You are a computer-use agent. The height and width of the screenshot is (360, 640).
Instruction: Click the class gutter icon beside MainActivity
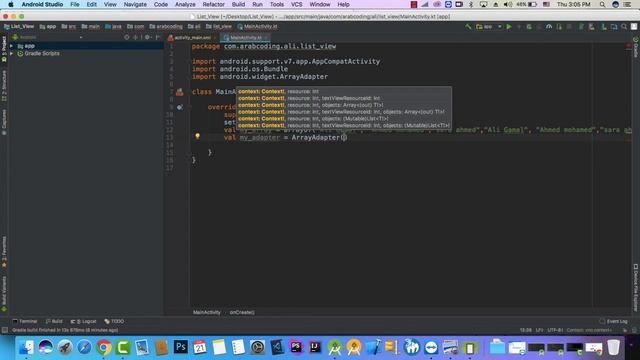pyautogui.click(x=180, y=92)
